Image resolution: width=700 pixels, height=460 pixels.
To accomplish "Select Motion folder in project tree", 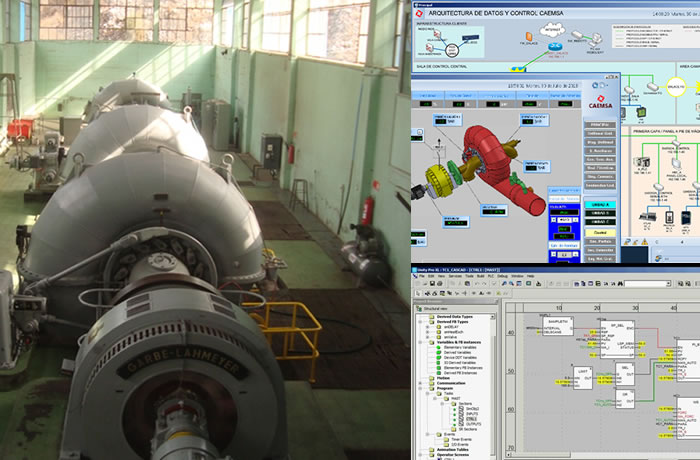I will point(443,378).
